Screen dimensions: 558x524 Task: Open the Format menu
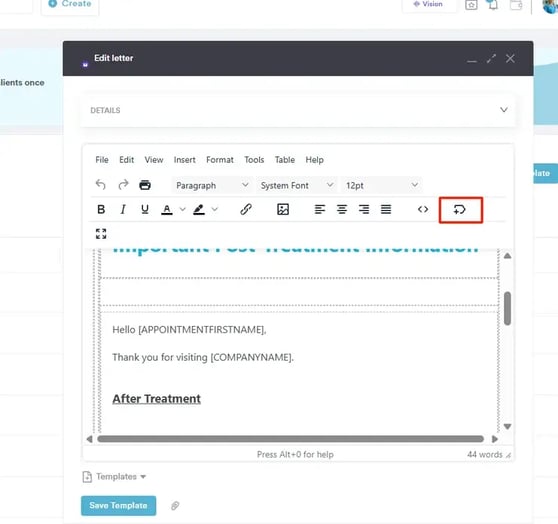pyautogui.click(x=220, y=160)
